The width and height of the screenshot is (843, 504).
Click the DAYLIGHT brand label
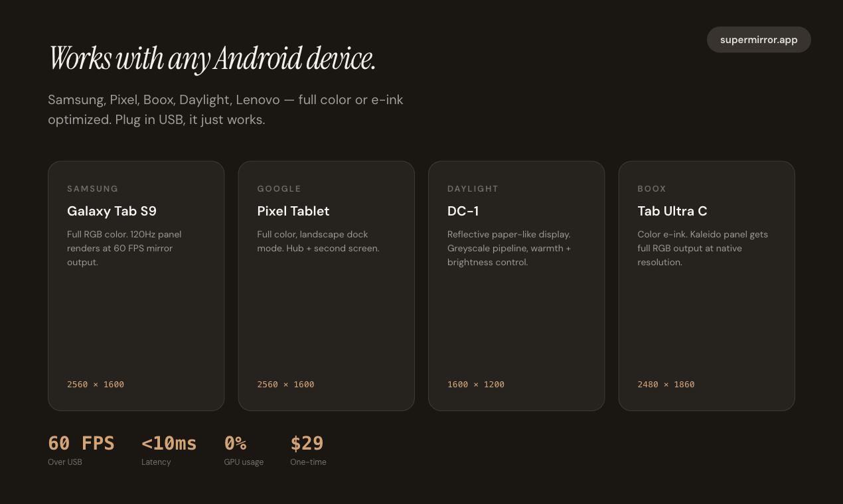coord(473,189)
